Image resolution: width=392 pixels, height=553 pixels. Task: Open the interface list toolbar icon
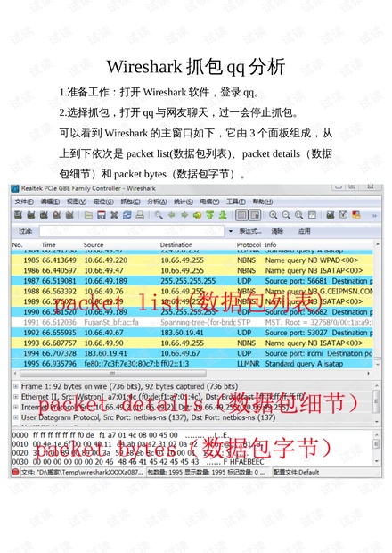(19, 215)
